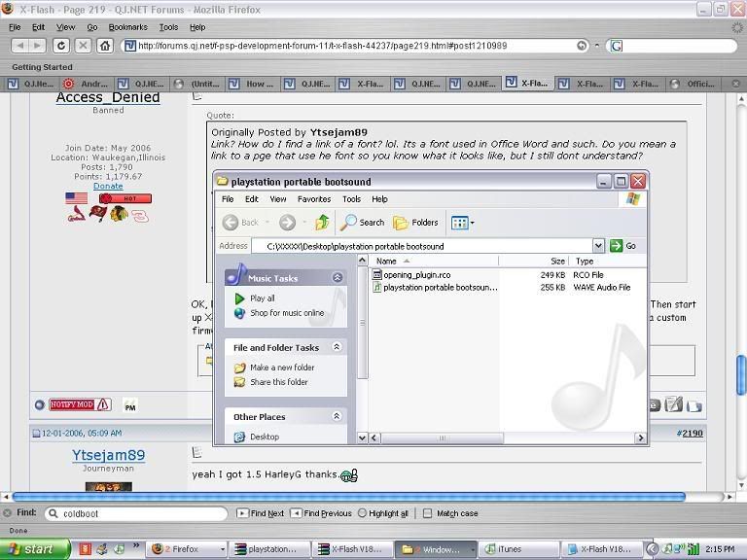Switch to iTunes in the taskbar
Image resolution: width=747 pixels, height=560 pixels.
point(518,549)
